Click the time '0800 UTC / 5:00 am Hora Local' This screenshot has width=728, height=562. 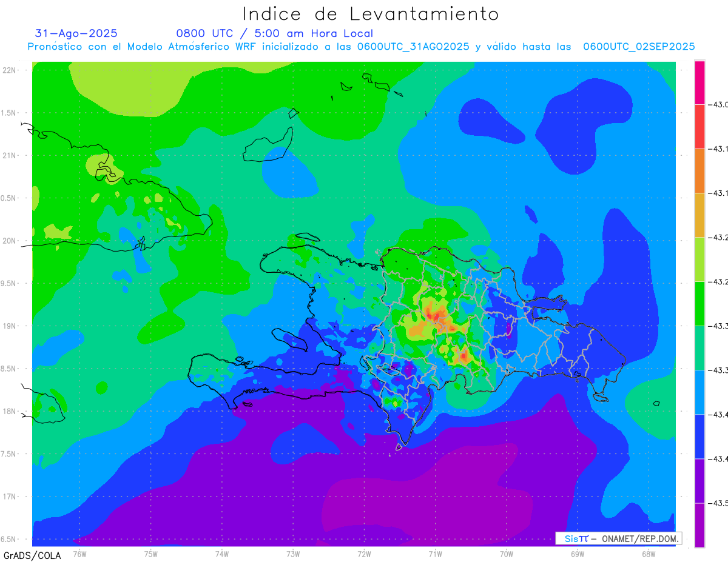pos(275,33)
